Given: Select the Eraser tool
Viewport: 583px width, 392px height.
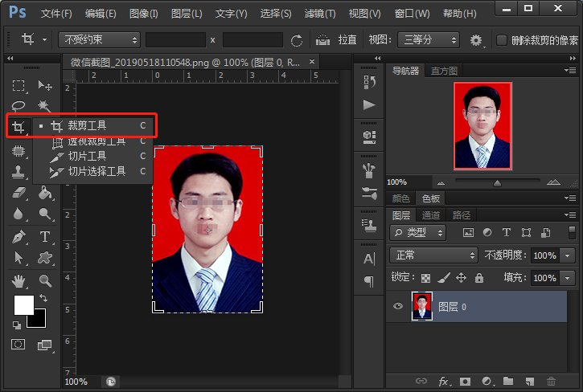Looking at the screenshot, I should (18, 193).
